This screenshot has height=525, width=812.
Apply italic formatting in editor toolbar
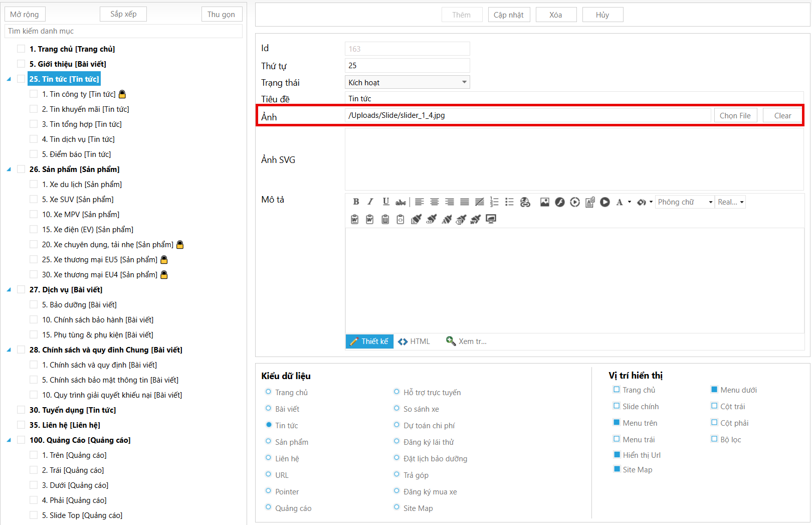coord(370,202)
